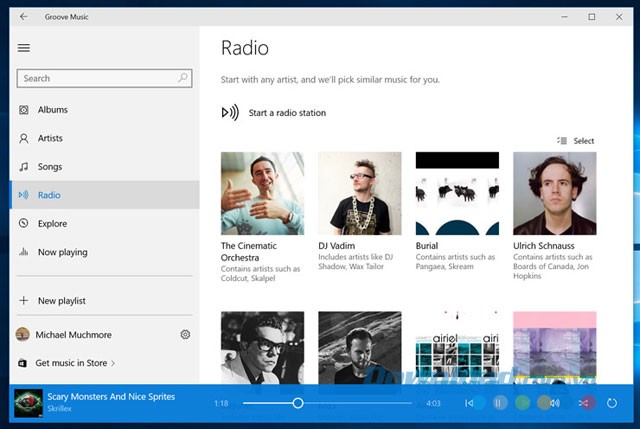
Task: Open settings via the gear icon
Action: tap(185, 335)
